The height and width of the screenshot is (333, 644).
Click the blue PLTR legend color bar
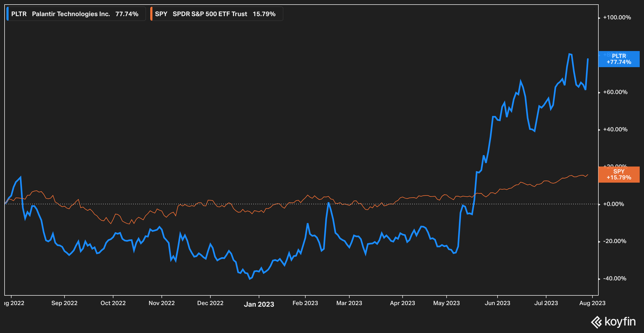click(8, 14)
